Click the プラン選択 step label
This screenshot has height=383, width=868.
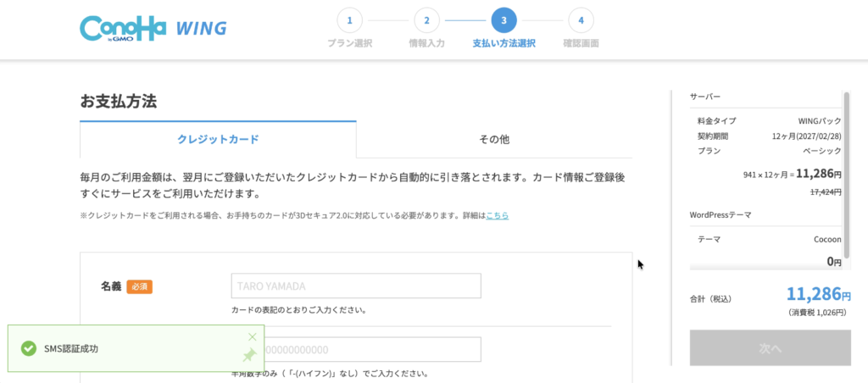349,43
